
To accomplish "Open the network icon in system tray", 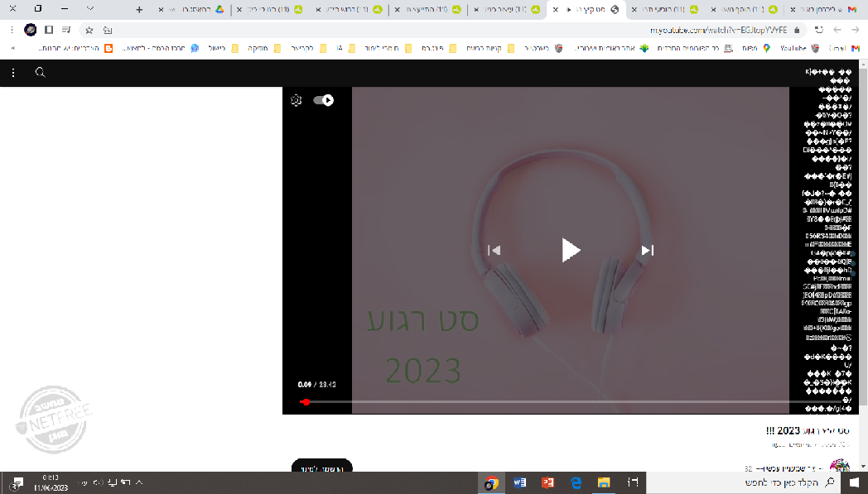I will tap(113, 482).
